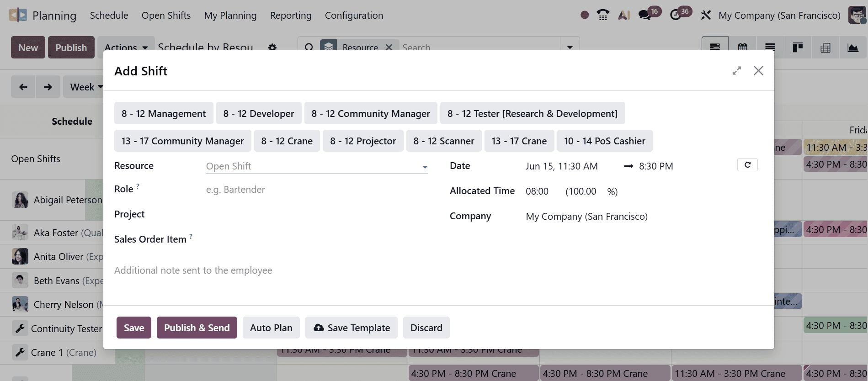Open the developer tools wrench icon
This screenshot has height=381, width=868.
tap(706, 15)
